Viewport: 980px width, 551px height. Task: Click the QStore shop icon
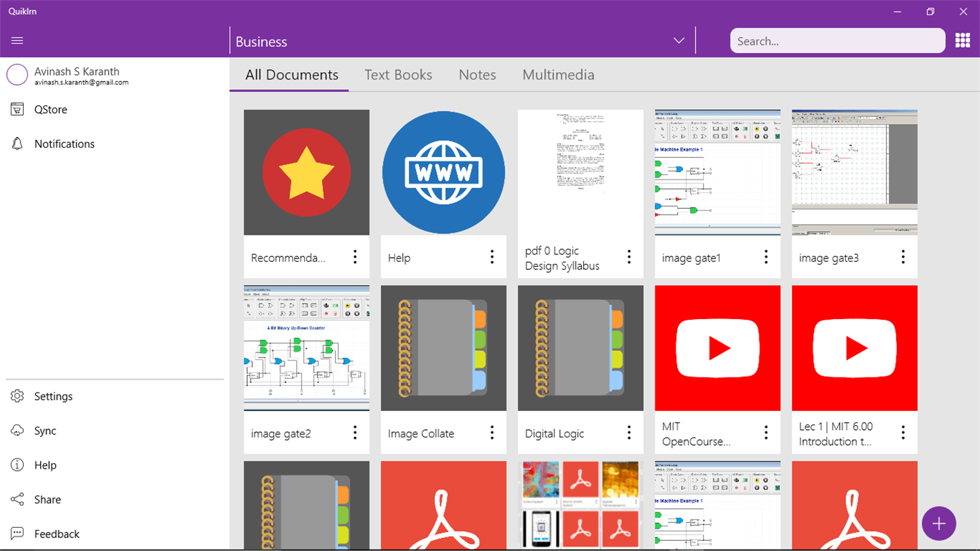point(17,110)
